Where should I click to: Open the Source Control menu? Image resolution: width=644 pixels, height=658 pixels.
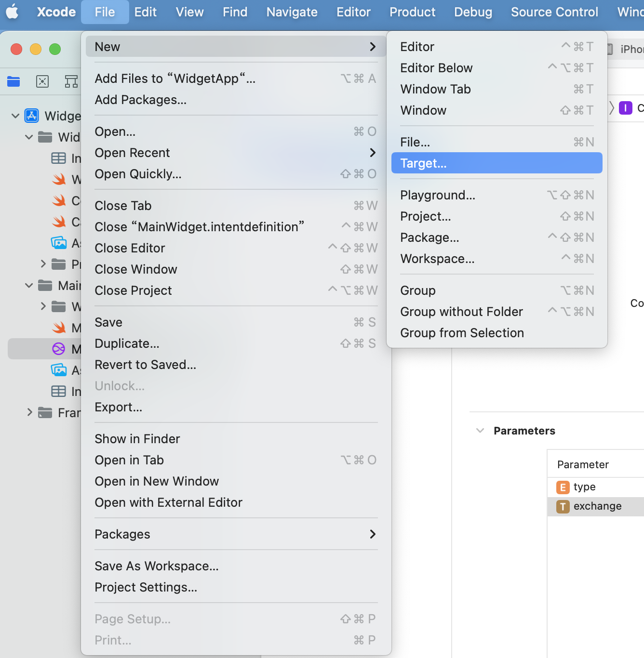pos(554,12)
